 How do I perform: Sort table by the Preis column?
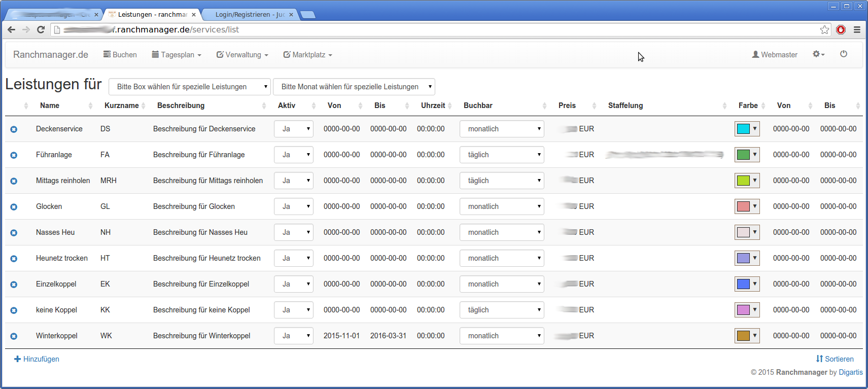(567, 105)
